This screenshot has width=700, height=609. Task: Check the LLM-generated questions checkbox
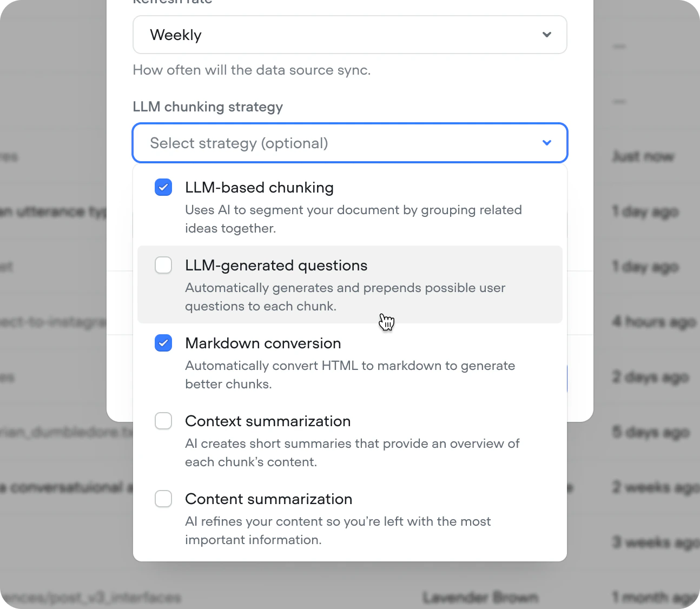[x=163, y=265]
